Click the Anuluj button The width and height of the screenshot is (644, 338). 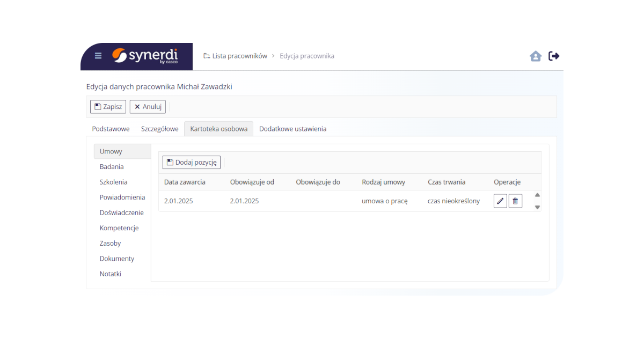(x=148, y=107)
